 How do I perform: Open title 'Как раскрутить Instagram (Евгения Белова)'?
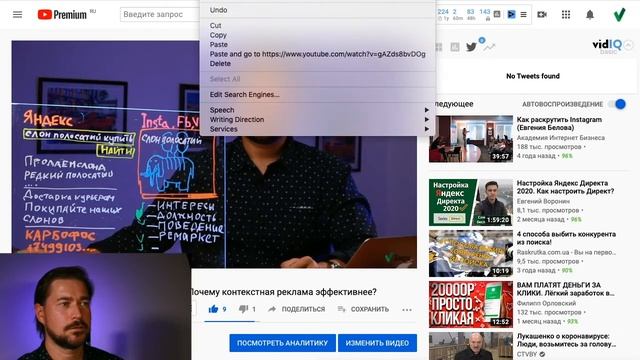pyautogui.click(x=559, y=124)
